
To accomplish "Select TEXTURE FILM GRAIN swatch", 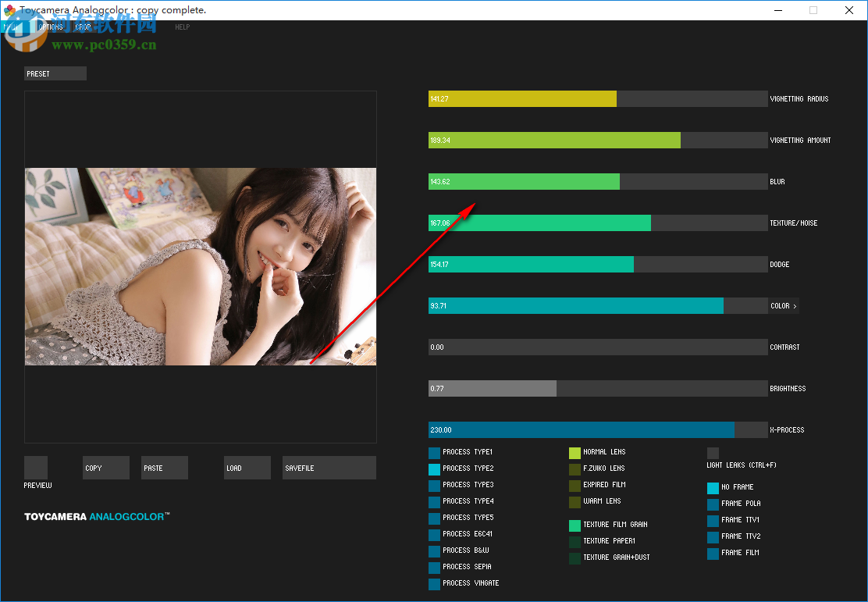I will coord(575,525).
